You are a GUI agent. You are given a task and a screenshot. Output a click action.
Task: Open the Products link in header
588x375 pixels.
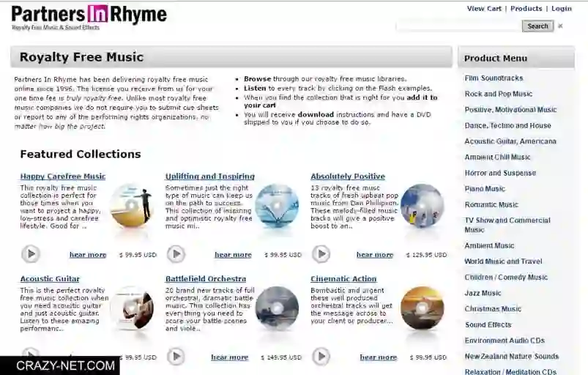[526, 8]
